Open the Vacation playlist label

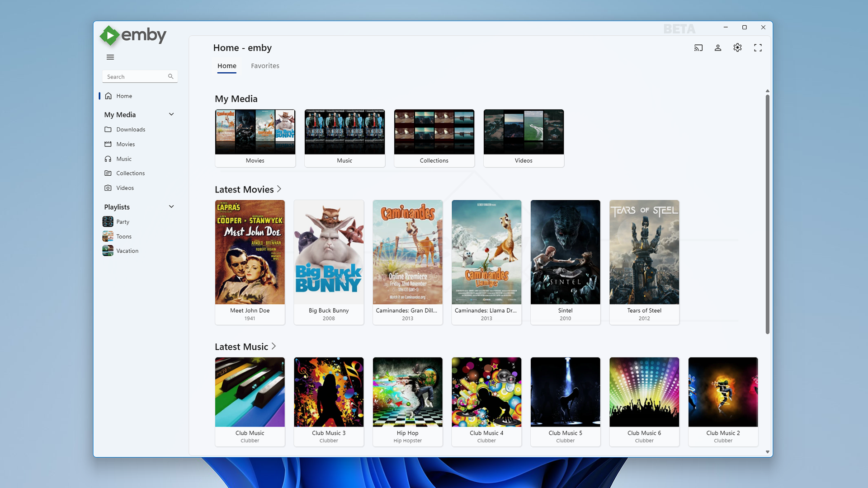pyautogui.click(x=127, y=251)
